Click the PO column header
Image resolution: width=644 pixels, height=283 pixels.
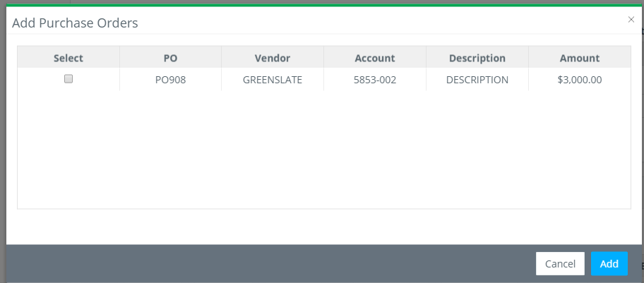170,58
